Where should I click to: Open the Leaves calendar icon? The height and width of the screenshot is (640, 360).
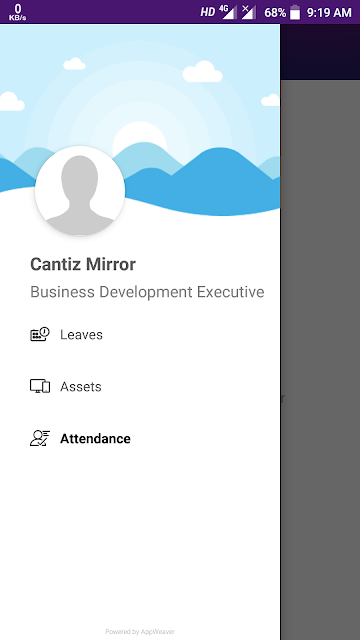pyautogui.click(x=40, y=335)
